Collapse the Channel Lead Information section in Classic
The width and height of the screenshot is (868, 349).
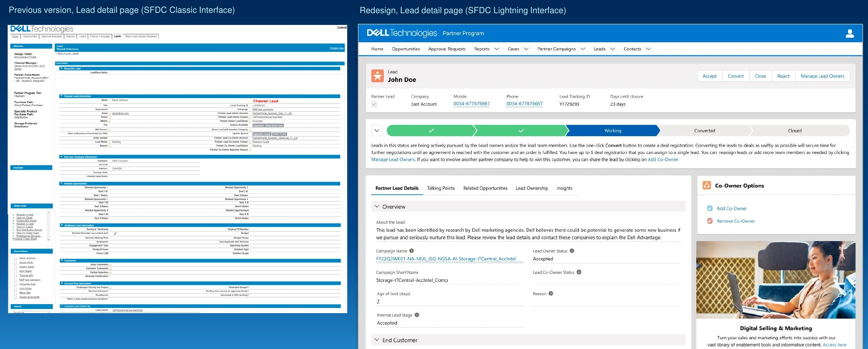[62, 96]
